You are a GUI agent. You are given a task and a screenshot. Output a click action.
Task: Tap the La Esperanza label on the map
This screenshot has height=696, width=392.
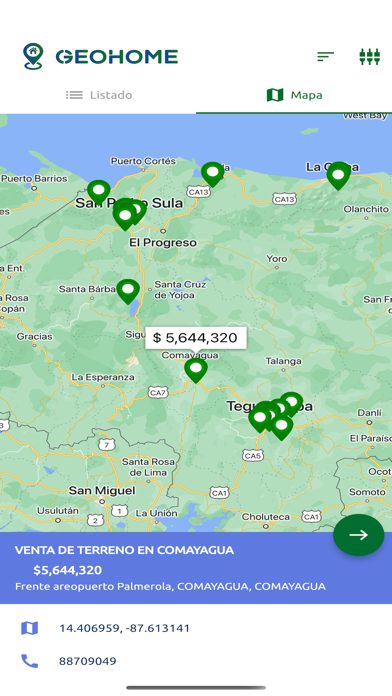coord(103,377)
